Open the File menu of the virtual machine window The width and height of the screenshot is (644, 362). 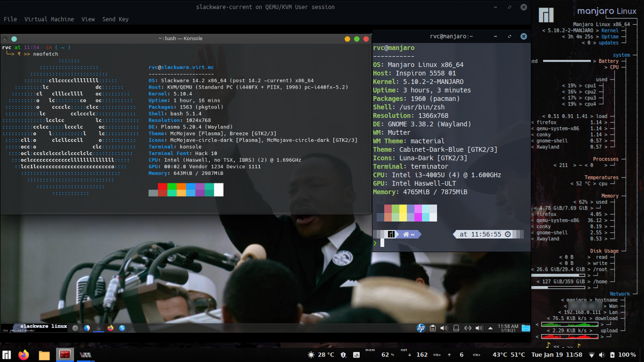coord(10,19)
